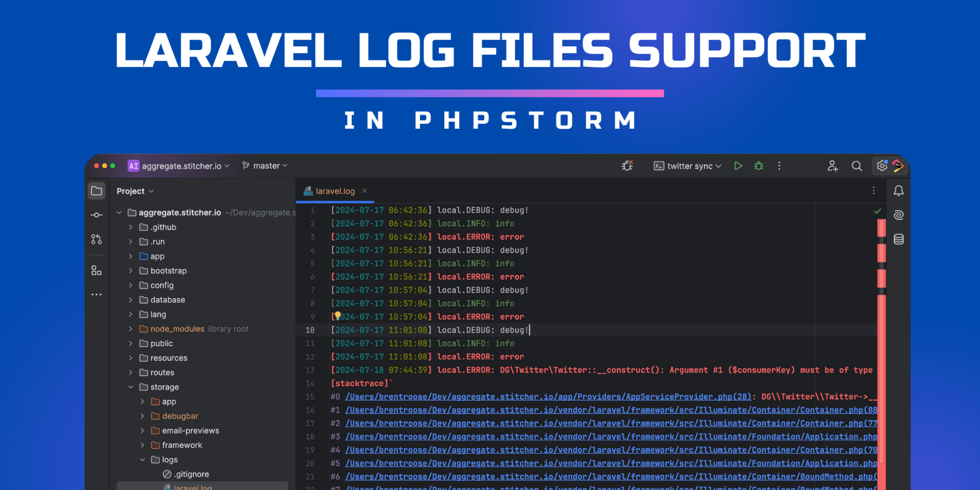
Task: Open Database tool window icon
Action: tap(898, 239)
